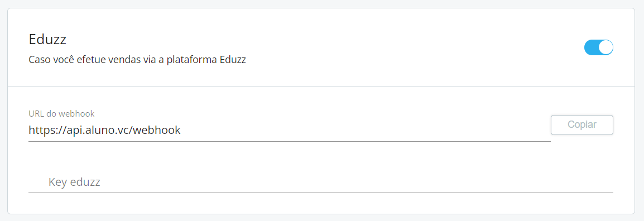
Task: Click the Key eduzz placeholder text
Action: pos(74,182)
